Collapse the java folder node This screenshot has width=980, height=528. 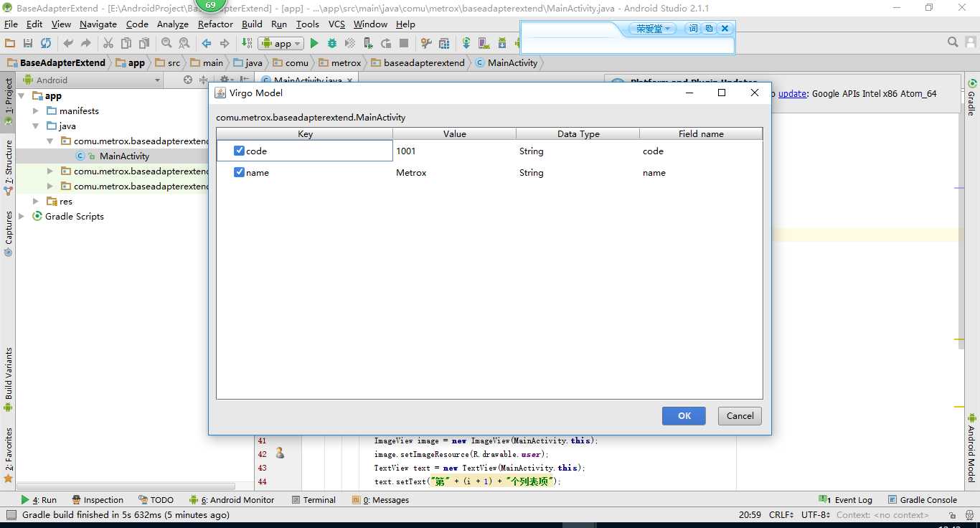(x=36, y=126)
